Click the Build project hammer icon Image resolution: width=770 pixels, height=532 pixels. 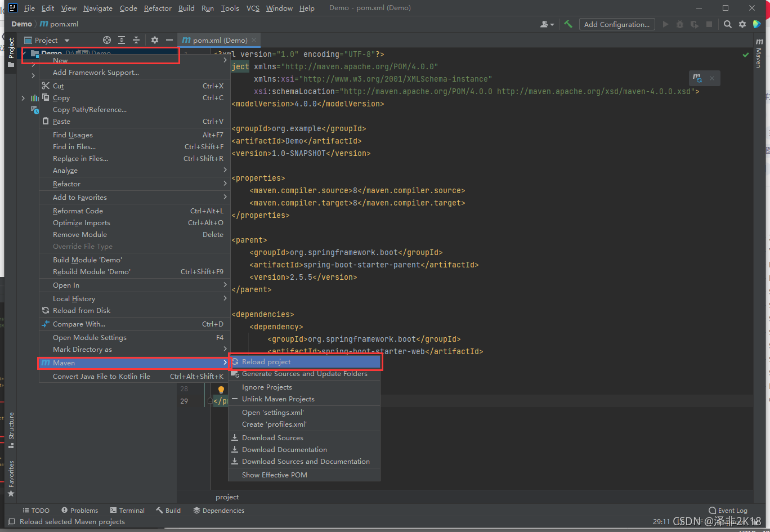click(x=568, y=24)
